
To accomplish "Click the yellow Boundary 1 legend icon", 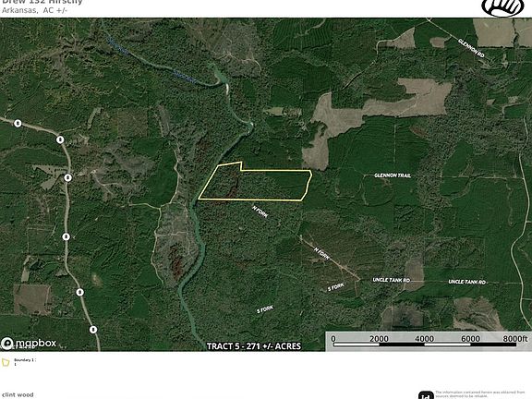I will click(x=6, y=362).
